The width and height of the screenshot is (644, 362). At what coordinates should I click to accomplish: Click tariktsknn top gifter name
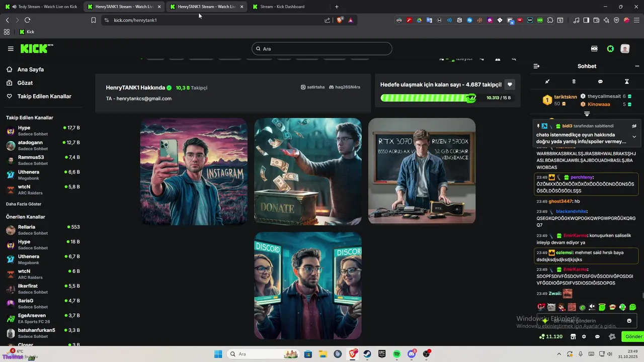(x=566, y=97)
